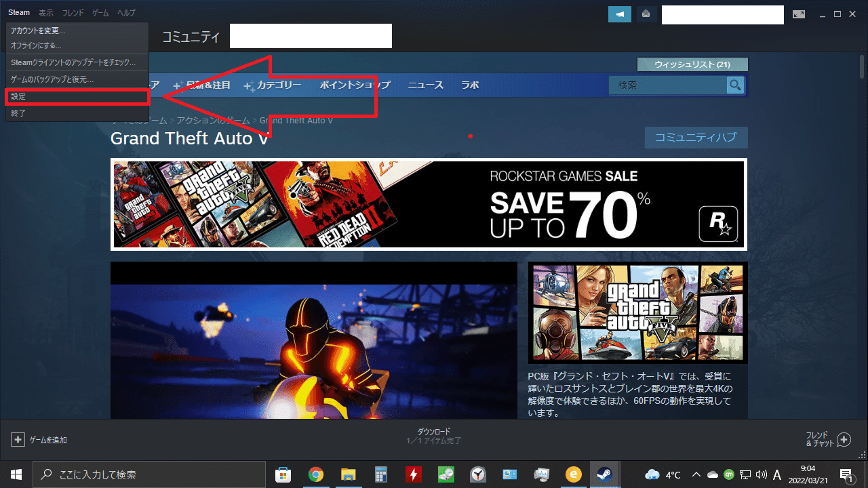The height and width of the screenshot is (488, 868).
Task: Open the Windows Start menu
Action: coord(15,474)
